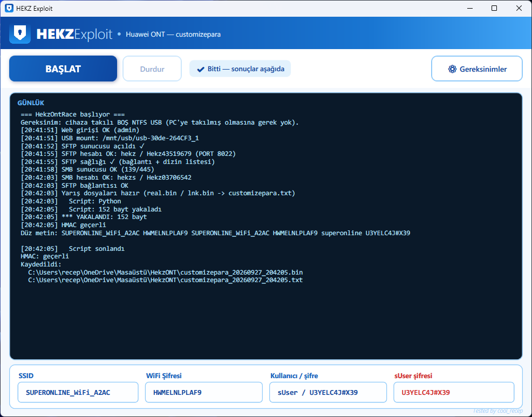Click the 'HMAC: geçerli' summary line
Screen dimensions: 532x417
(45, 256)
